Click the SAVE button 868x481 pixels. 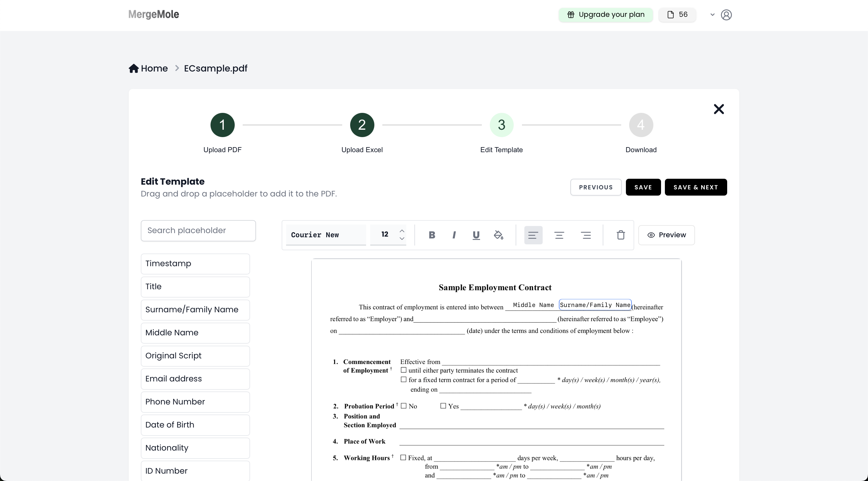(x=643, y=187)
